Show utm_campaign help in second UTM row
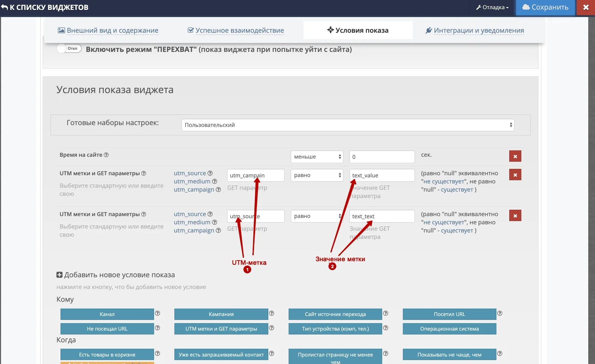The height and width of the screenshot is (364, 595). tap(218, 230)
